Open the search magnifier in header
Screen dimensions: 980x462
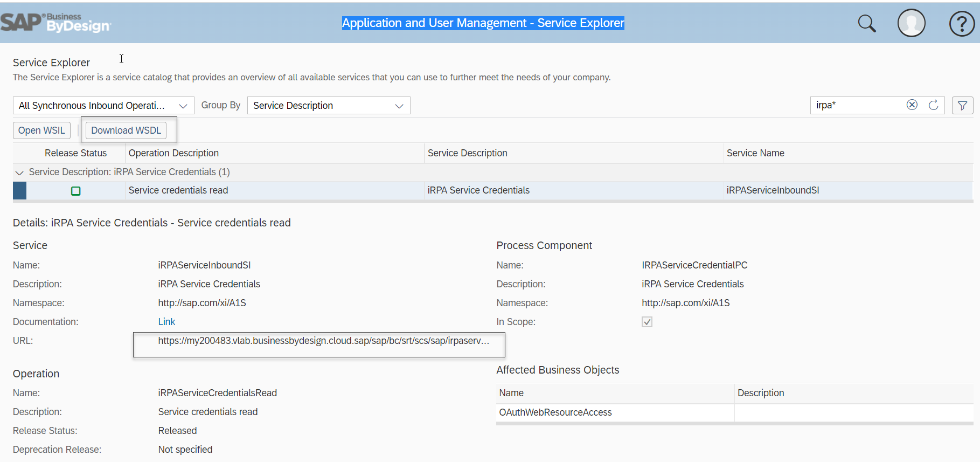[x=866, y=23]
